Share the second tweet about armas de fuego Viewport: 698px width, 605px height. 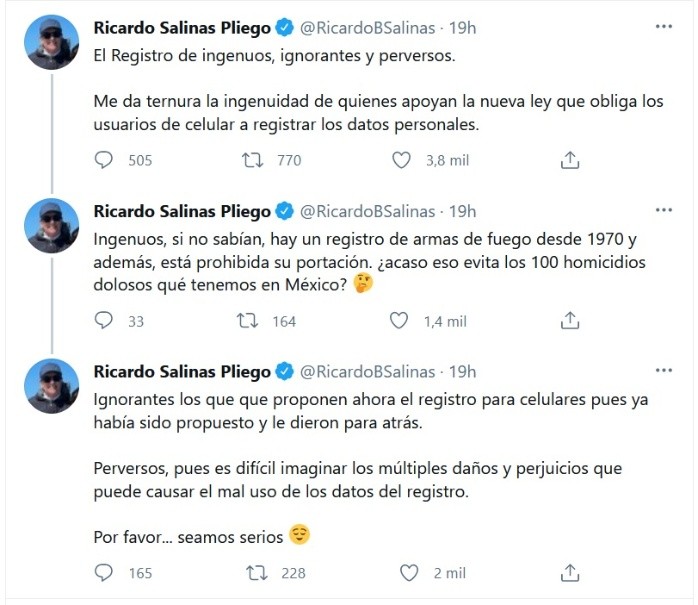pyautogui.click(x=570, y=321)
